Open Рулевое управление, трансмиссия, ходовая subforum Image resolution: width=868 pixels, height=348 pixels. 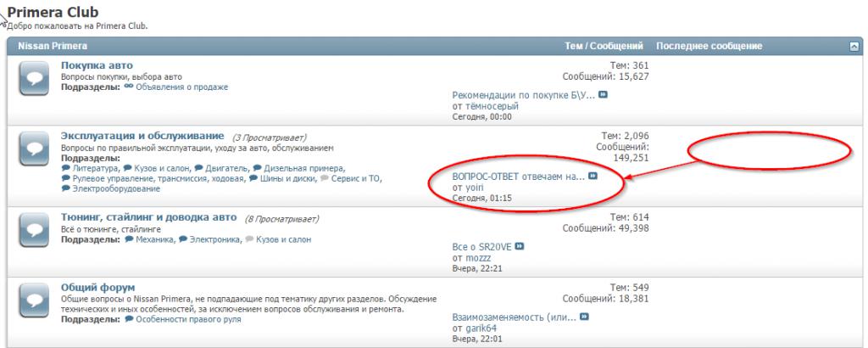[159, 178]
